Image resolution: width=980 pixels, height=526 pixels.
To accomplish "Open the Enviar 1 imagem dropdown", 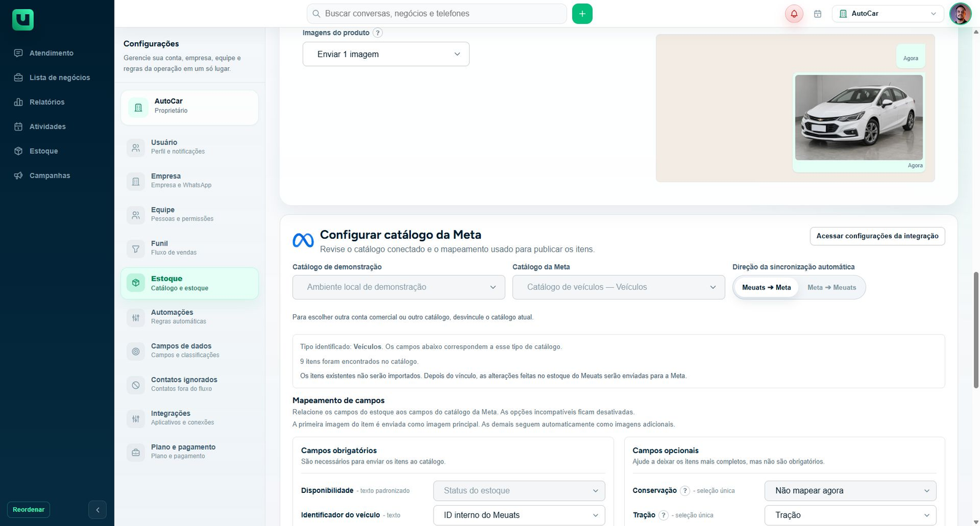I will point(386,54).
